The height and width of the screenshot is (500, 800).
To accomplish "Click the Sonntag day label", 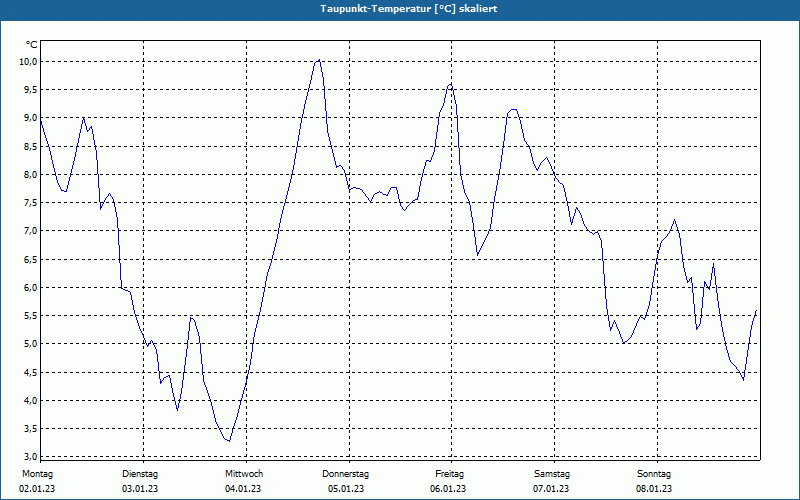I will pyautogui.click(x=654, y=474).
